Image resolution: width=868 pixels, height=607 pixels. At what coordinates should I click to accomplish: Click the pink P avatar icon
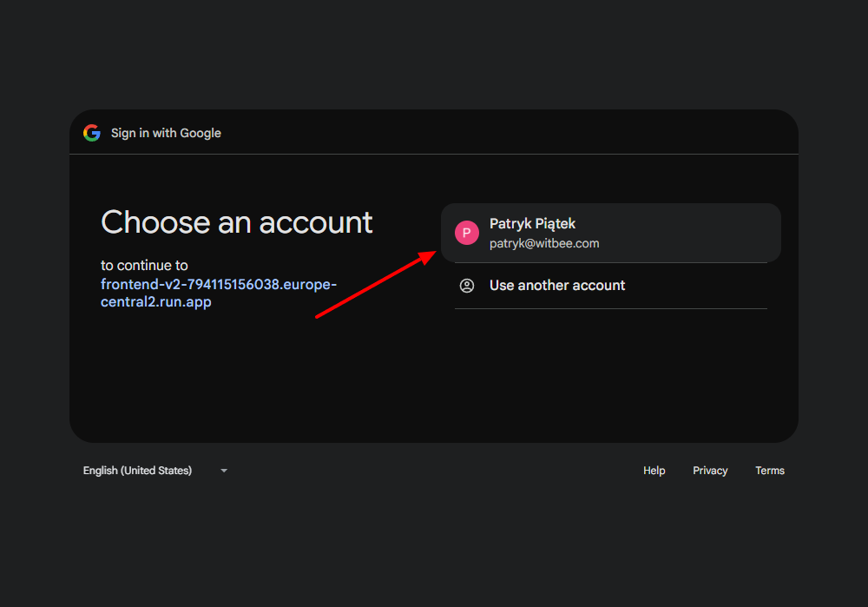[x=467, y=233]
